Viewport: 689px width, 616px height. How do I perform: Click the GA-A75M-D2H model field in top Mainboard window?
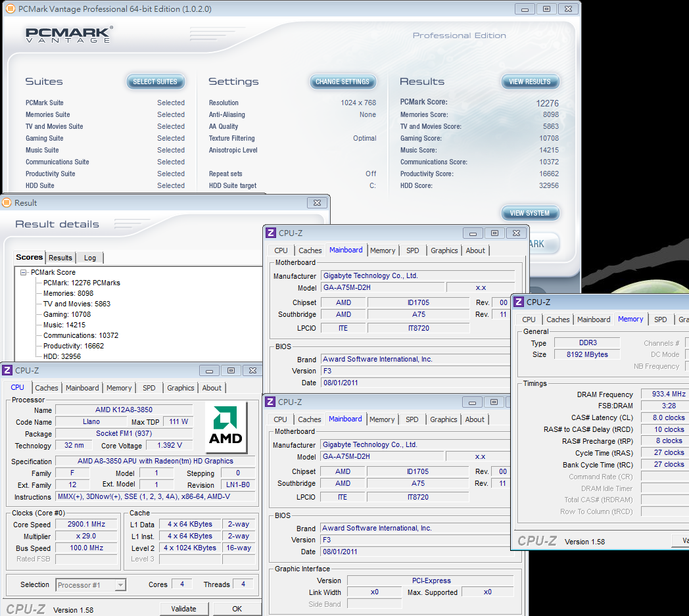[383, 287]
